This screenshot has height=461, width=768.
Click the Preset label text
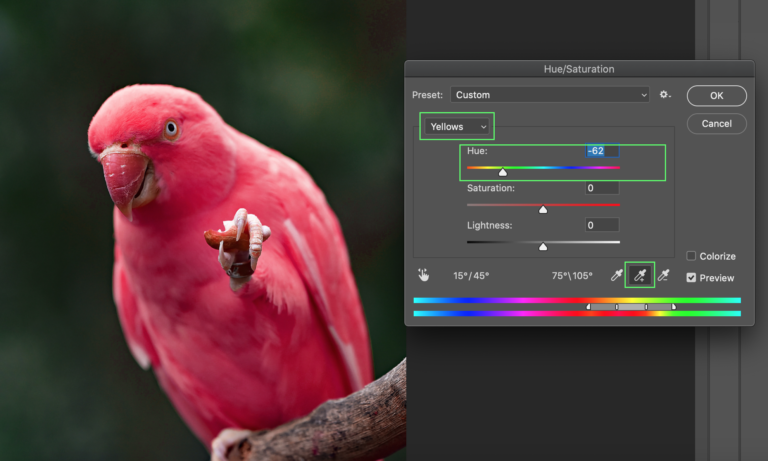(427, 95)
